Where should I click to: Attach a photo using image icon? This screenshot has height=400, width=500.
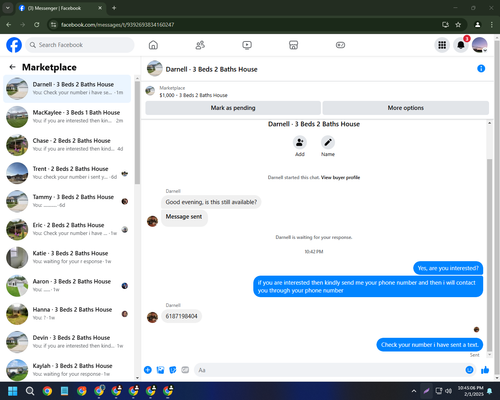(160, 370)
